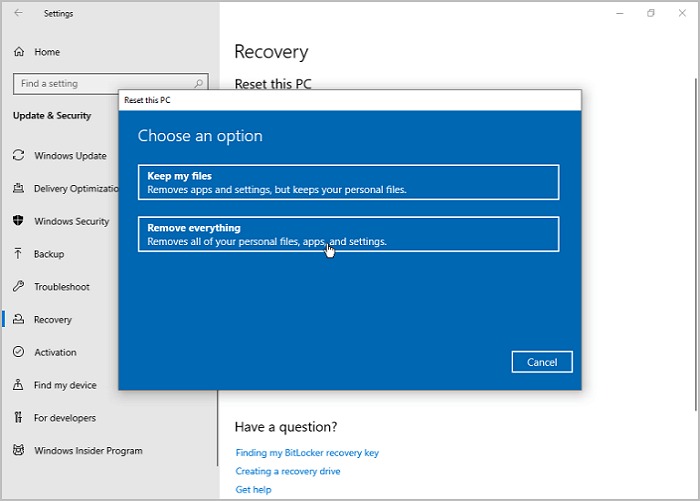The image size is (700, 501).
Task: Cancel the Reset this PC dialog
Action: [x=541, y=361]
